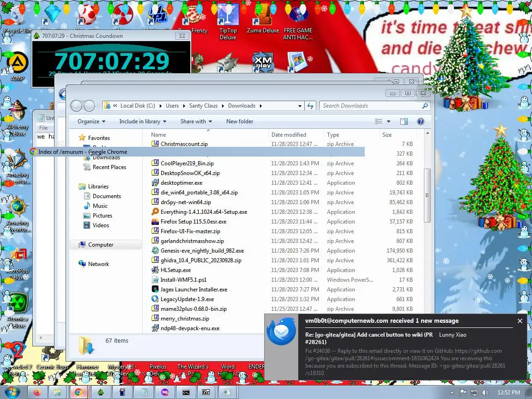The image size is (532, 399).
Task: Open the Include in library dropdown
Action: coord(143,121)
